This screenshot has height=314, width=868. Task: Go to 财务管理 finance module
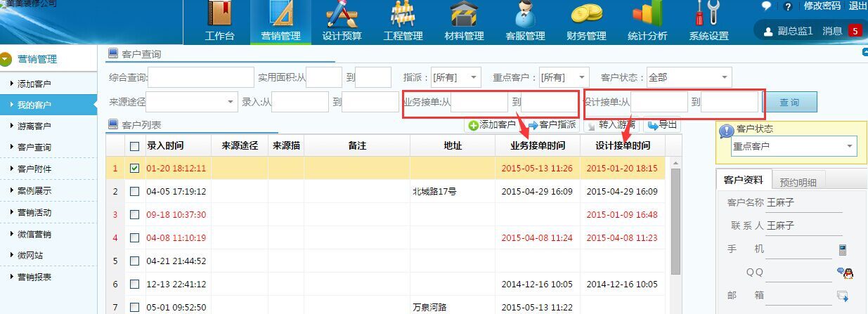586,15
